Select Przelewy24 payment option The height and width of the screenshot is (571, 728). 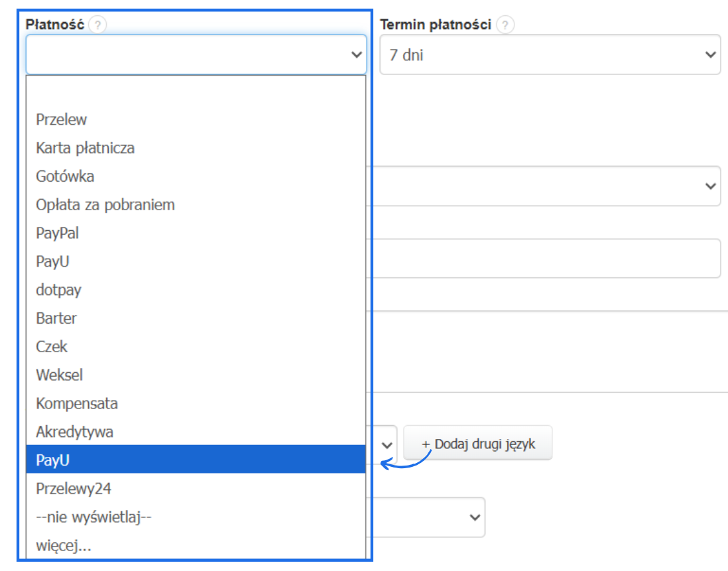74,489
